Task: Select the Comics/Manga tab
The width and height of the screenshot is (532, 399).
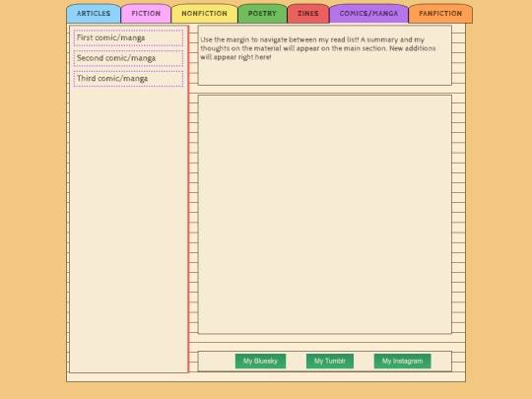Action: click(368, 14)
